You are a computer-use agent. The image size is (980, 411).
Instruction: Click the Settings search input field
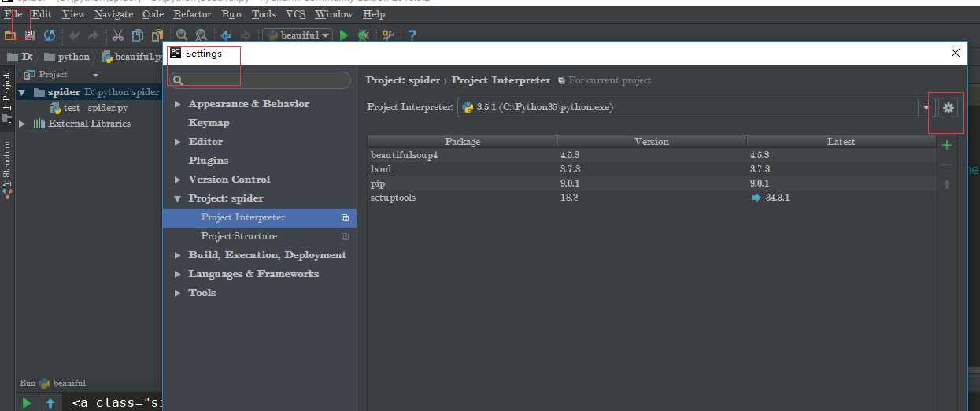[x=259, y=80]
